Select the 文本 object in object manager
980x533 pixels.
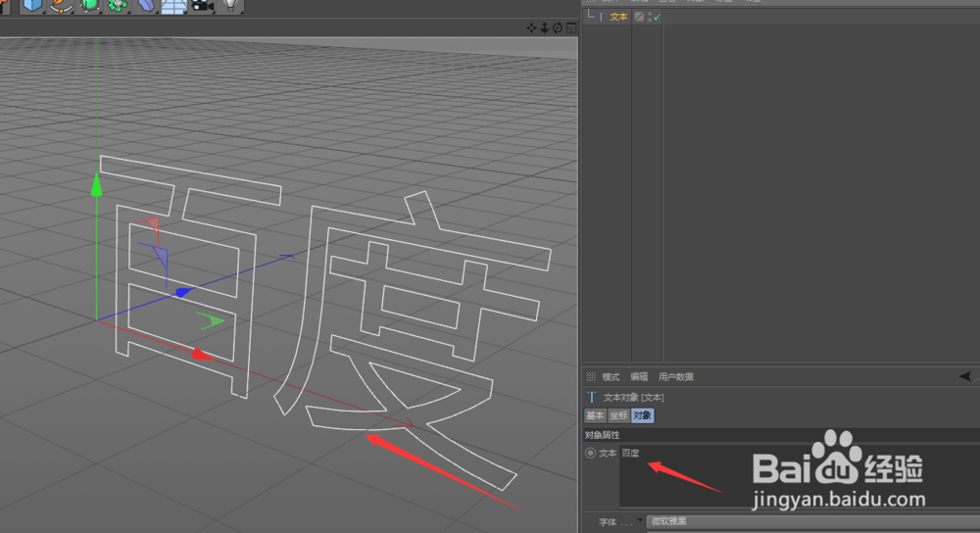(618, 17)
